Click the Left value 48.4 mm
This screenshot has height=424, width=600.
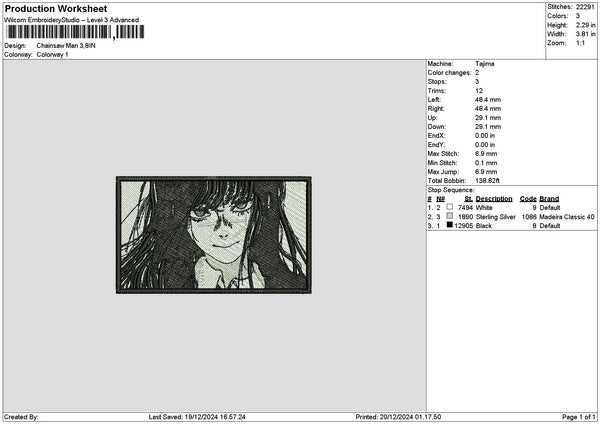[x=488, y=100]
